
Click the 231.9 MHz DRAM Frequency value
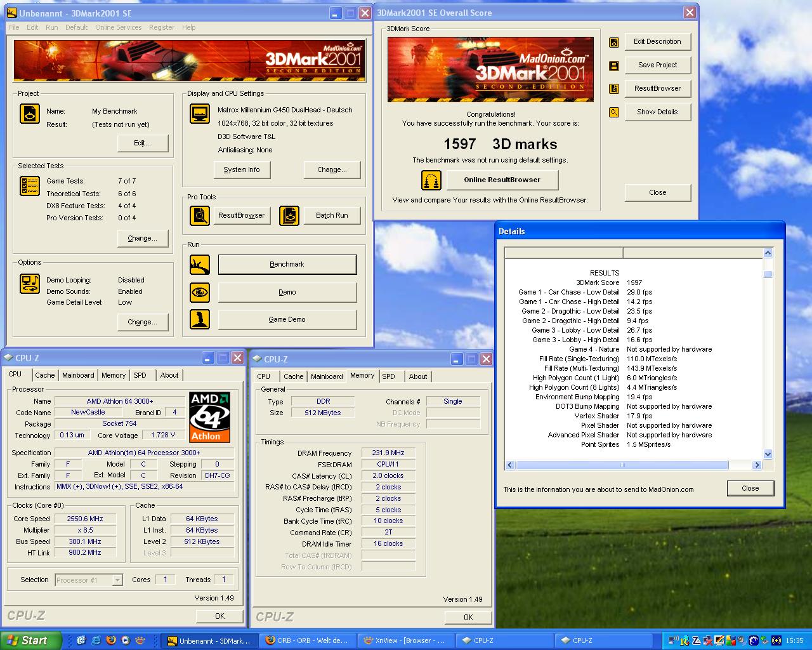(x=388, y=453)
